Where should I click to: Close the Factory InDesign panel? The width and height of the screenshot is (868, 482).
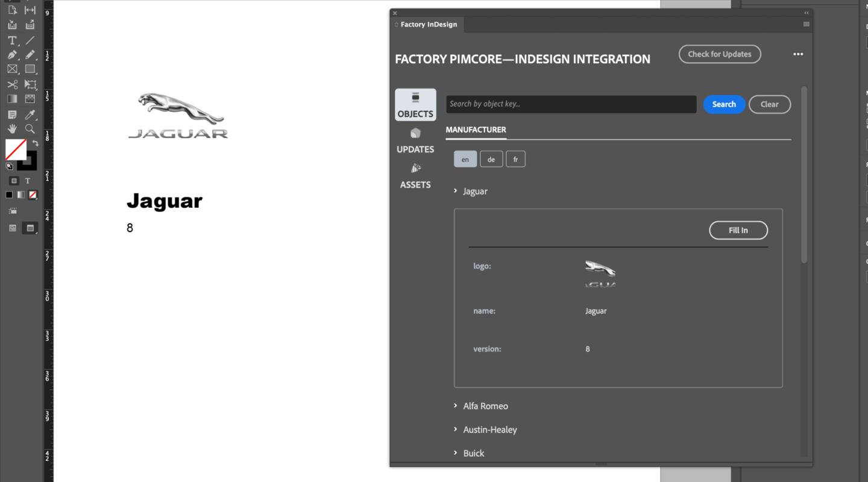(x=395, y=13)
